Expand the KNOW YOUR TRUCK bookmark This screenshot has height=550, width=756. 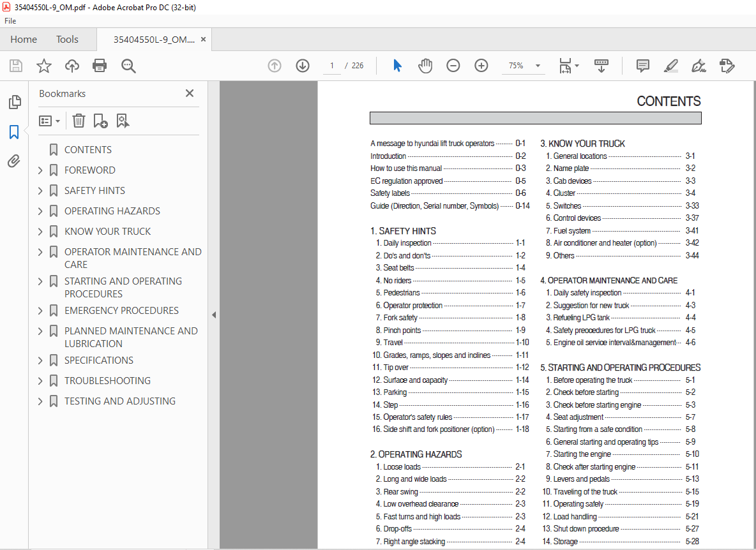(40, 232)
